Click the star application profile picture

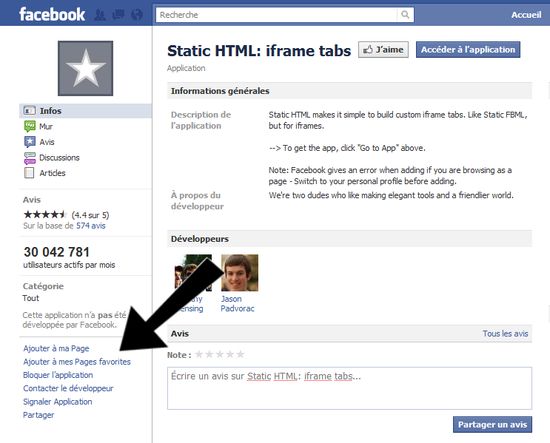point(86,68)
